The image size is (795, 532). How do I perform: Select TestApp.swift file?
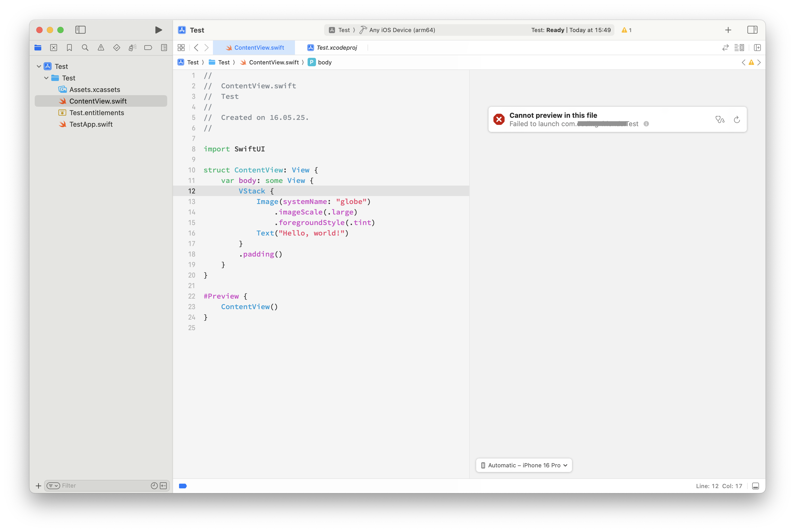(x=101, y=124)
